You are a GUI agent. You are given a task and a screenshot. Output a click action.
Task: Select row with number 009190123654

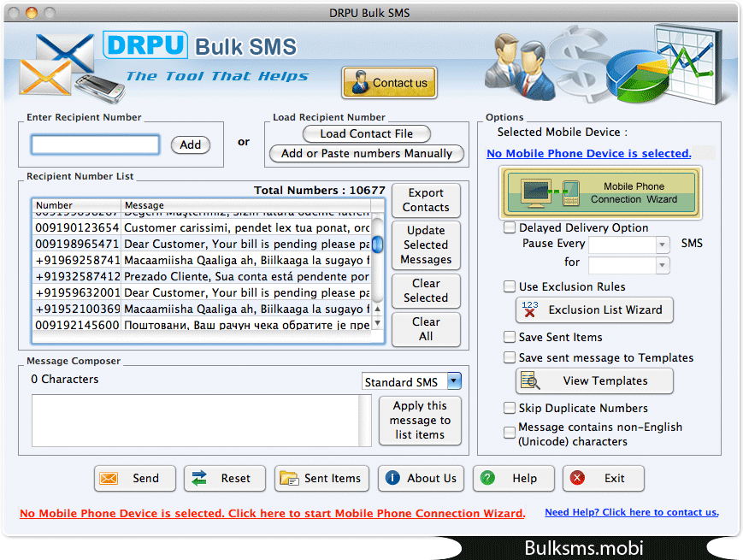click(202, 228)
